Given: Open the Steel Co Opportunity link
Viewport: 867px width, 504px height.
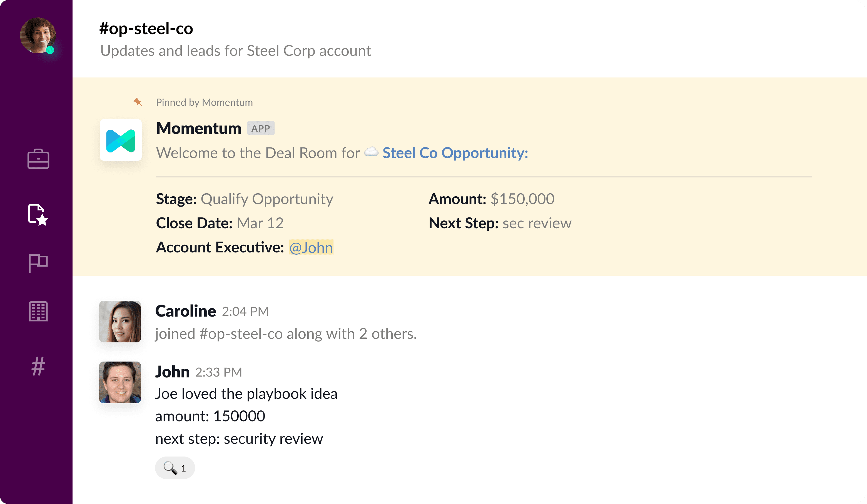Looking at the screenshot, I should (x=455, y=153).
